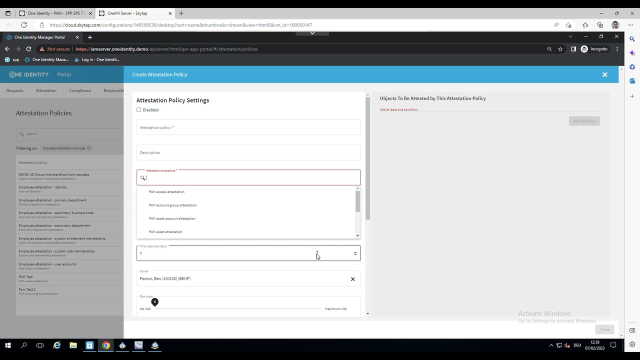Open the Requests menu in the portal

tap(15, 91)
